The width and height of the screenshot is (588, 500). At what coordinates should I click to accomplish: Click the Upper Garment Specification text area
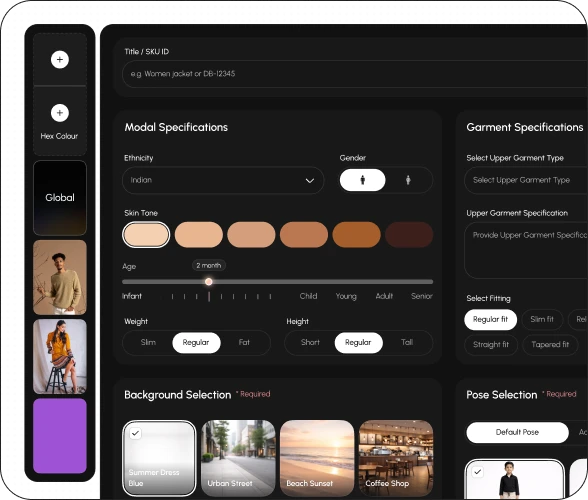526,250
